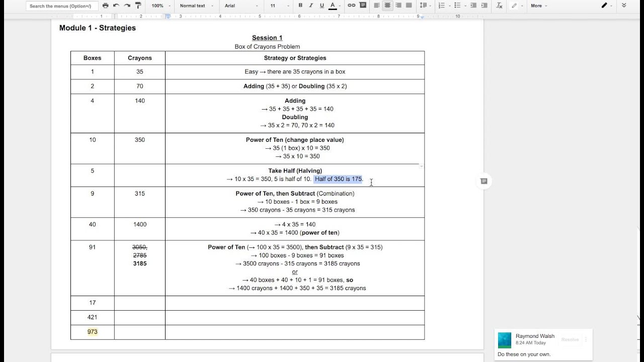Open the comment options three-dot menu
Image resolution: width=644 pixels, height=362 pixels.
586,339
